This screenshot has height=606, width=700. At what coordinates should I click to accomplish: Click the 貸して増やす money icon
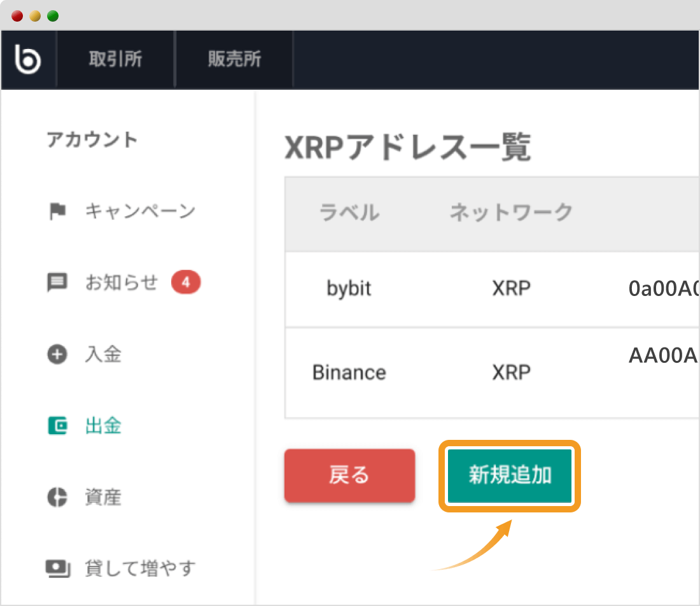[58, 568]
